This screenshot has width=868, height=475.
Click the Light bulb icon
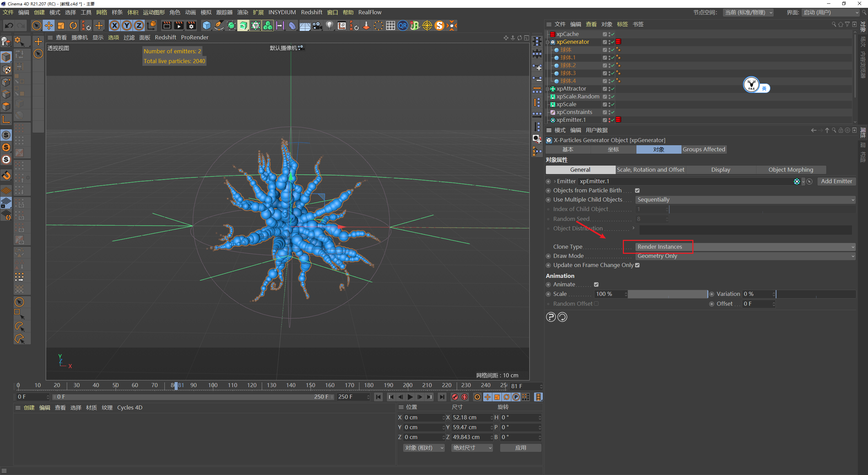[329, 25]
